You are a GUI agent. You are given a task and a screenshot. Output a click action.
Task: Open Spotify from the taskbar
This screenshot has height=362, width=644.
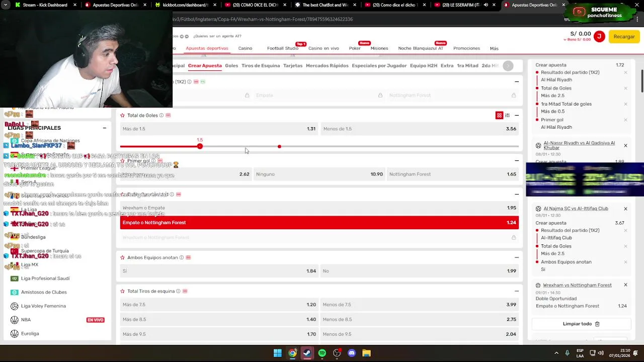pos(322,353)
